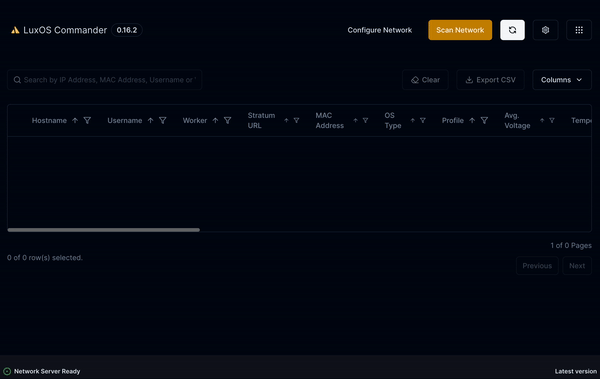Go to Next page

(x=577, y=266)
